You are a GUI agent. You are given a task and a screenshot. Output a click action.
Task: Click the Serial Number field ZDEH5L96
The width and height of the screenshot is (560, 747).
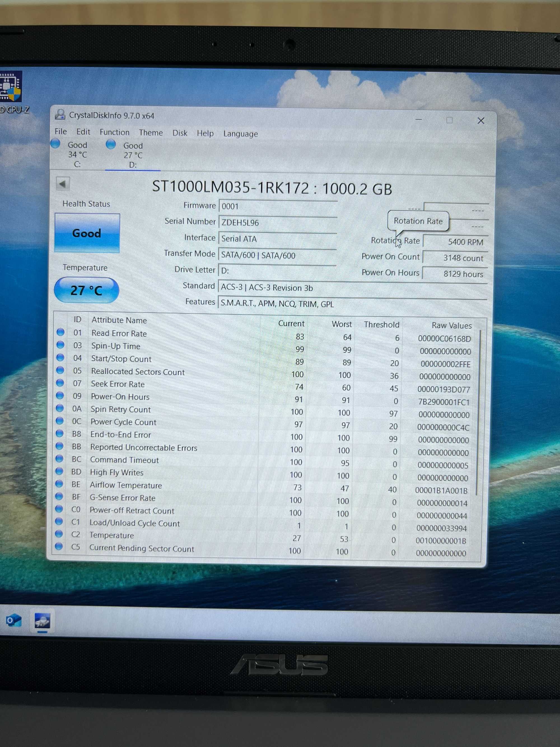pyautogui.click(x=278, y=223)
